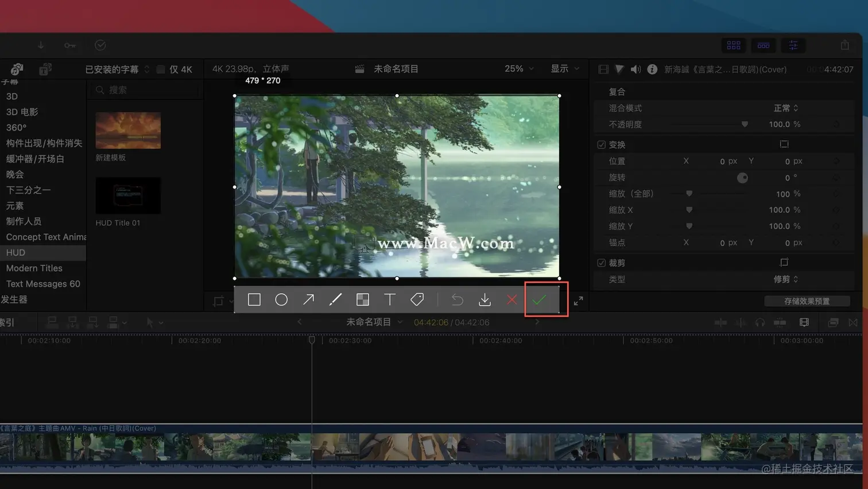Image resolution: width=868 pixels, height=489 pixels.
Task: Click the 搜索 search field
Action: point(146,90)
